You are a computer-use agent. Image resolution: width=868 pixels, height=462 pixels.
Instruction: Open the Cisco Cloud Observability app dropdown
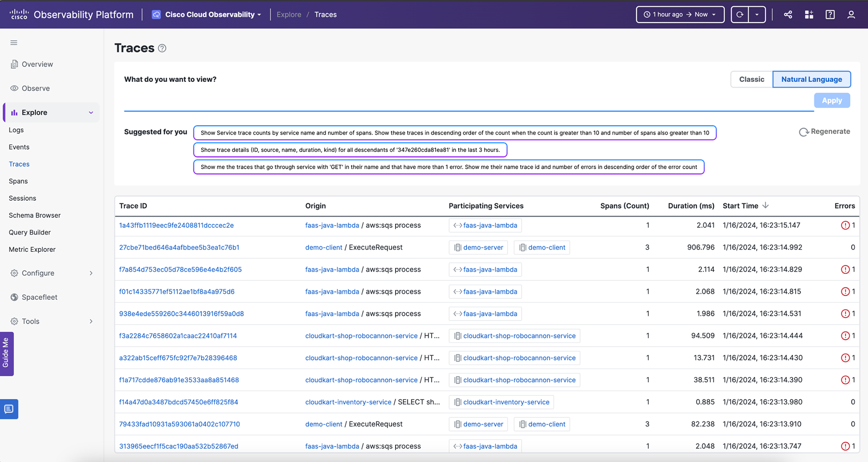coord(207,14)
